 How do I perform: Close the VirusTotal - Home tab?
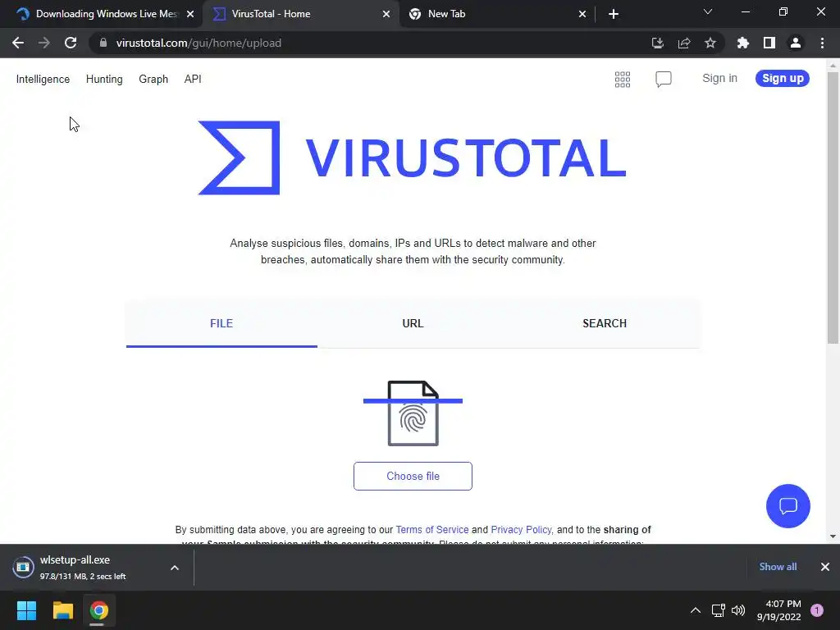pyautogui.click(x=386, y=14)
